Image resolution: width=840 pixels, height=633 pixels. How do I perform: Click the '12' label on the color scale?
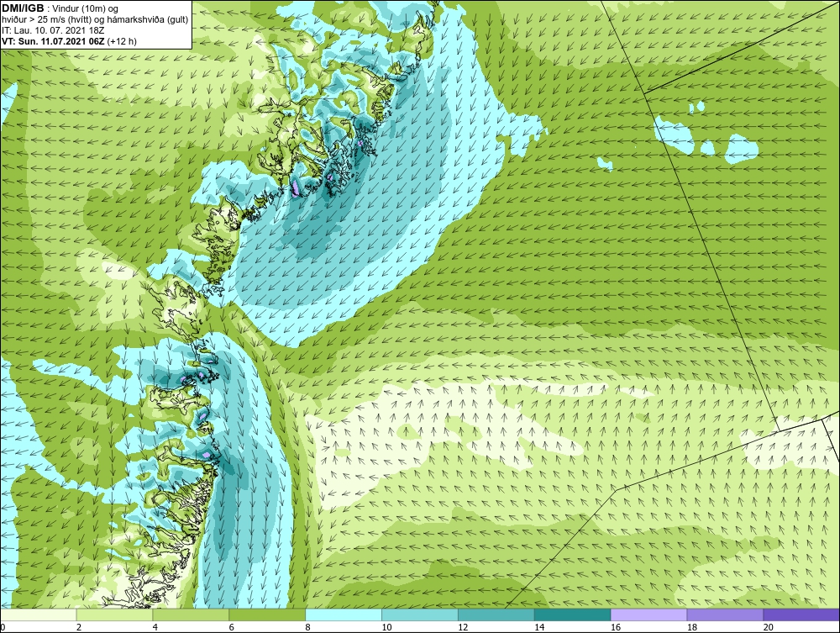coord(463,627)
